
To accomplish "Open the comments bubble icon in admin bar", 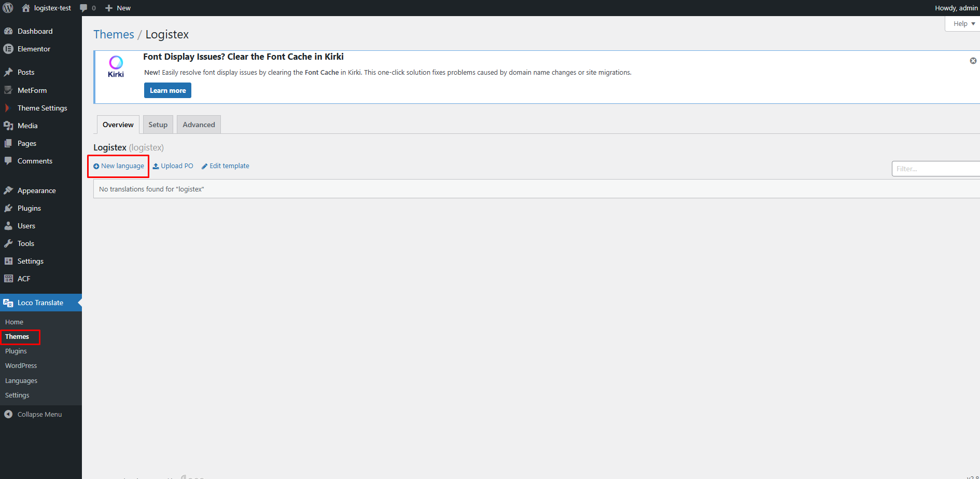I will (83, 8).
